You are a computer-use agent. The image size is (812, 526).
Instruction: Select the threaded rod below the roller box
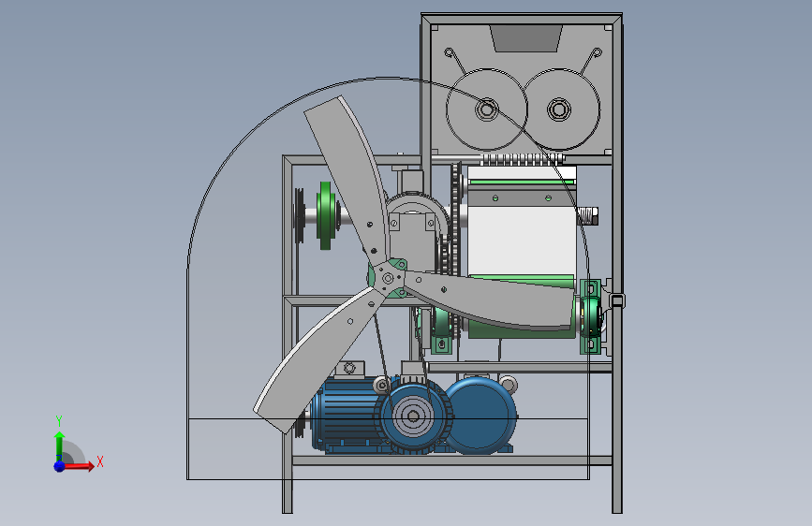point(522,159)
